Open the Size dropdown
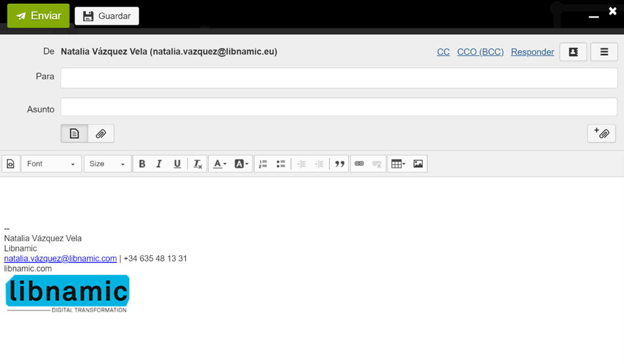 coord(107,164)
